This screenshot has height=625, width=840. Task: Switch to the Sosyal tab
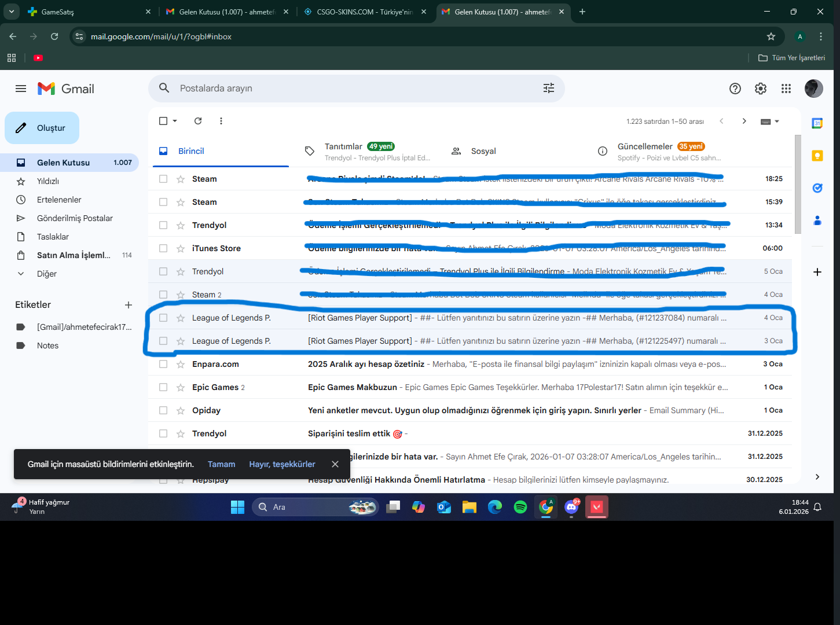coord(514,151)
